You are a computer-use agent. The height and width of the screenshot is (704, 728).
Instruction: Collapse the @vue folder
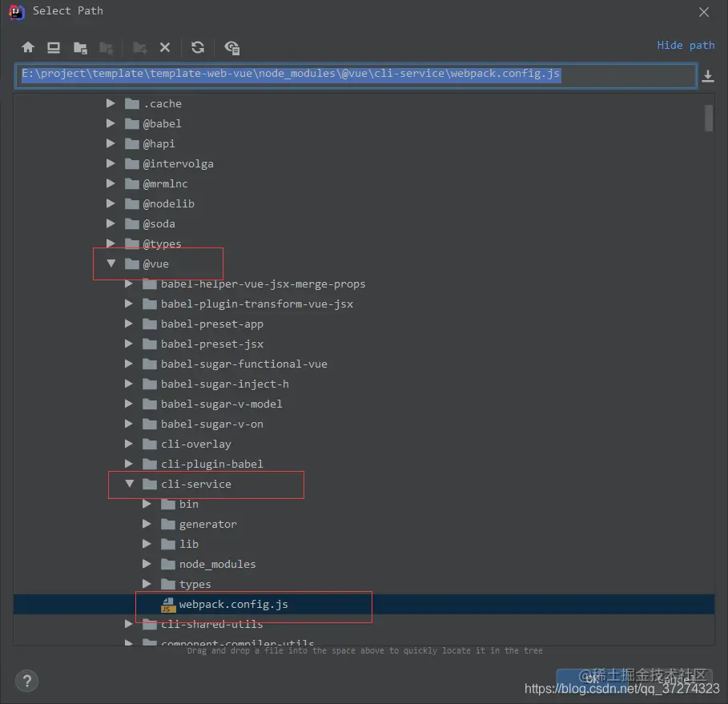coord(111,263)
